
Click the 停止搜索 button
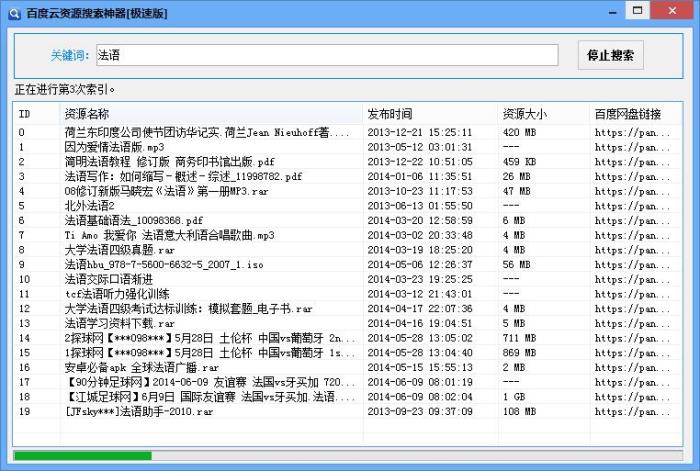coord(610,55)
